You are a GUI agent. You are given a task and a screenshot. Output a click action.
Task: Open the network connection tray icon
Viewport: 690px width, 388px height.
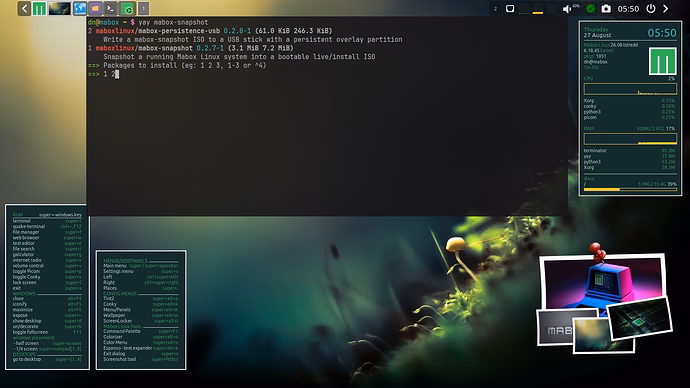[510, 8]
